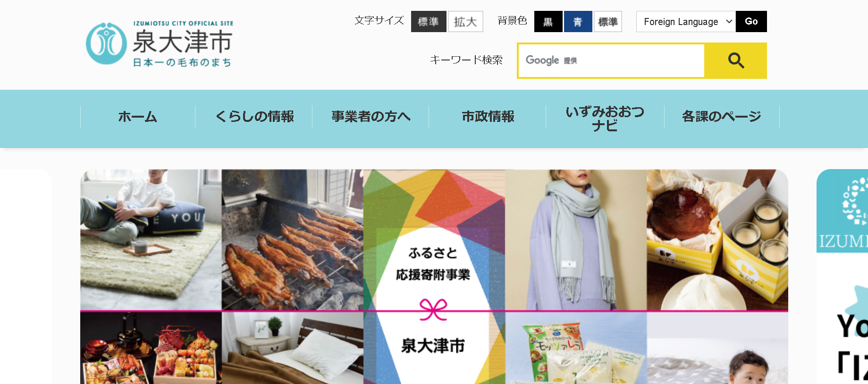868x384 pixels.
Task: Click the Izumiotsu city logo emblem
Action: [106, 43]
